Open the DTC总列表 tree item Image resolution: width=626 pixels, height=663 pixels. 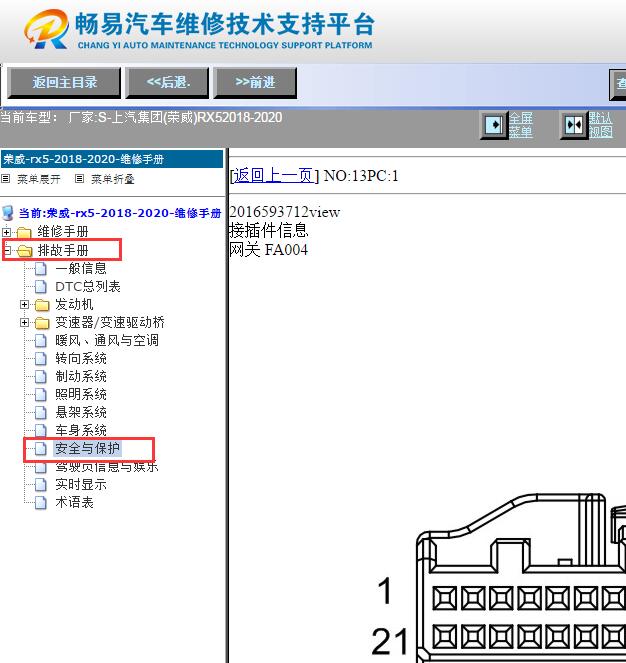88,287
